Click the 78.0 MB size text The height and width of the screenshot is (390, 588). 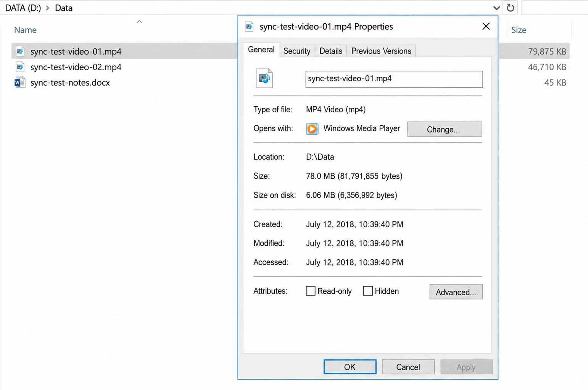coord(354,176)
